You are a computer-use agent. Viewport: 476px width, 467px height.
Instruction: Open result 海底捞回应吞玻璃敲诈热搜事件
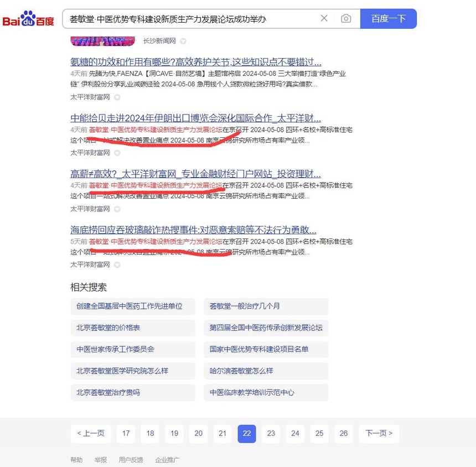coord(193,230)
